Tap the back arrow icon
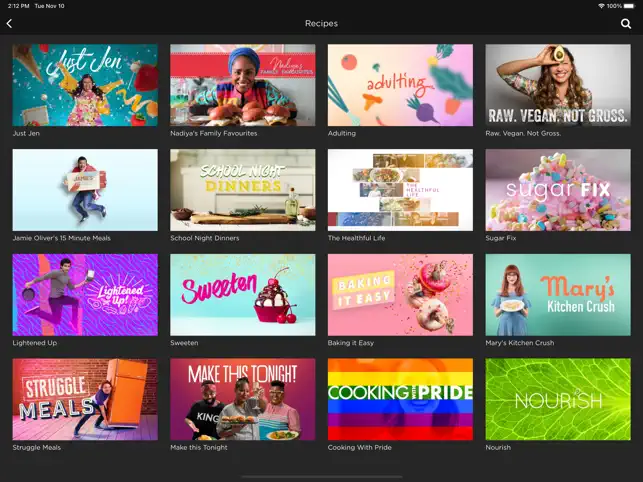 pos(9,24)
